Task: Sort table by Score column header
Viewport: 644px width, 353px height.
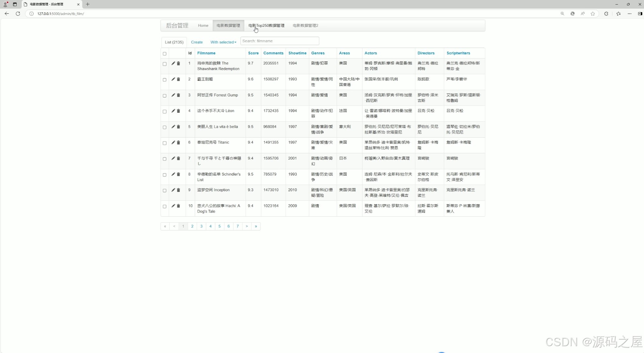Action: 253,53
